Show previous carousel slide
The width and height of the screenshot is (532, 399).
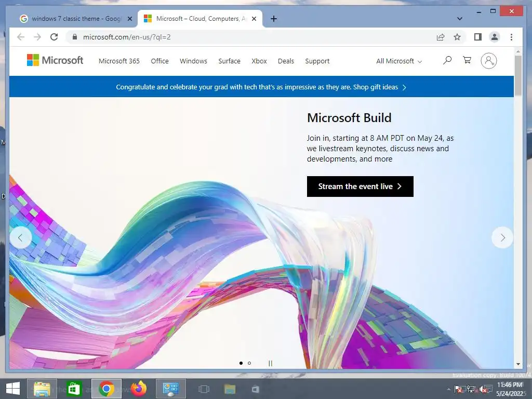click(21, 237)
